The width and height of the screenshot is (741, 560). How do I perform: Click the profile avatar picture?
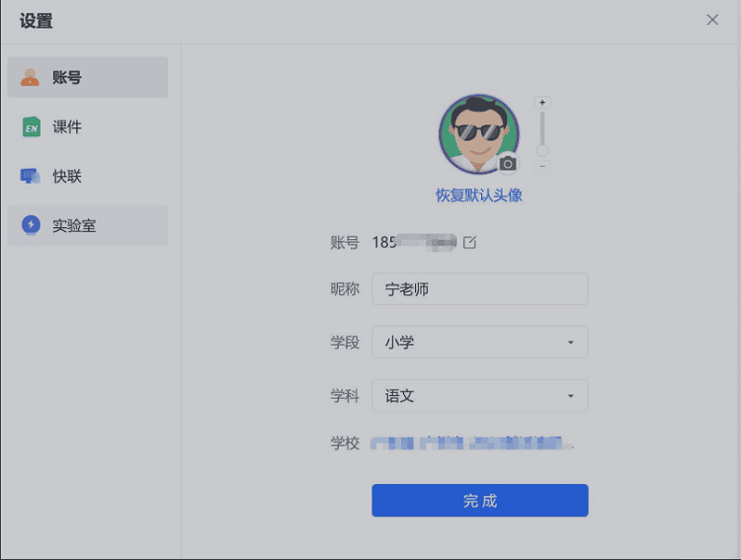click(x=478, y=133)
